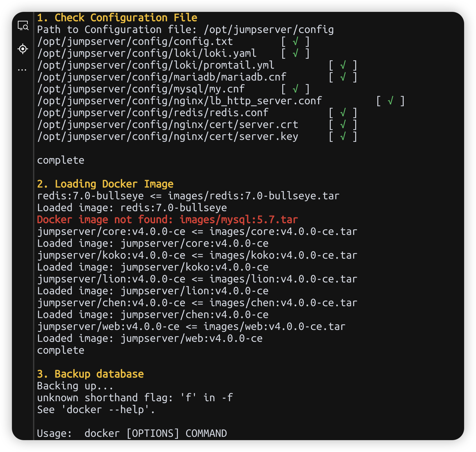
Task: Open the three-dots more options menu
Action: click(x=22, y=70)
